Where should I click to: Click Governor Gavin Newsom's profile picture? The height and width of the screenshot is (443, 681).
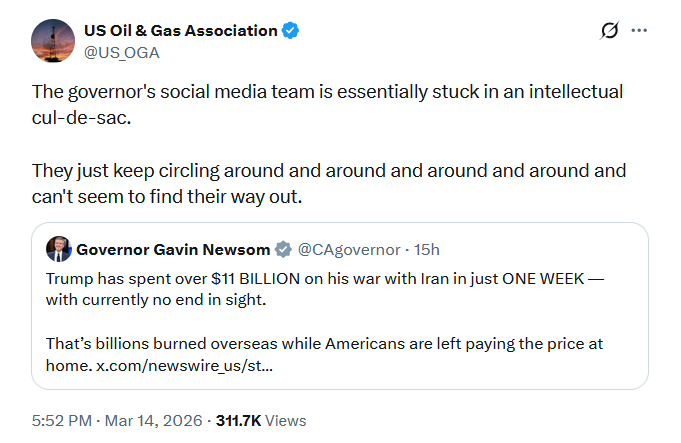(x=59, y=249)
